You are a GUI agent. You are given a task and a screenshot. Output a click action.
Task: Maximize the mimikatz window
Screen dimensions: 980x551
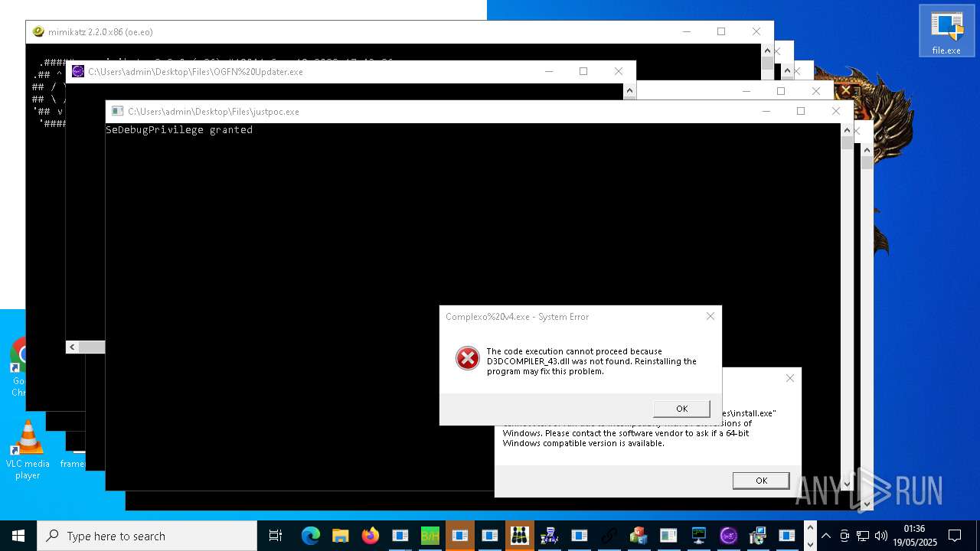(721, 31)
